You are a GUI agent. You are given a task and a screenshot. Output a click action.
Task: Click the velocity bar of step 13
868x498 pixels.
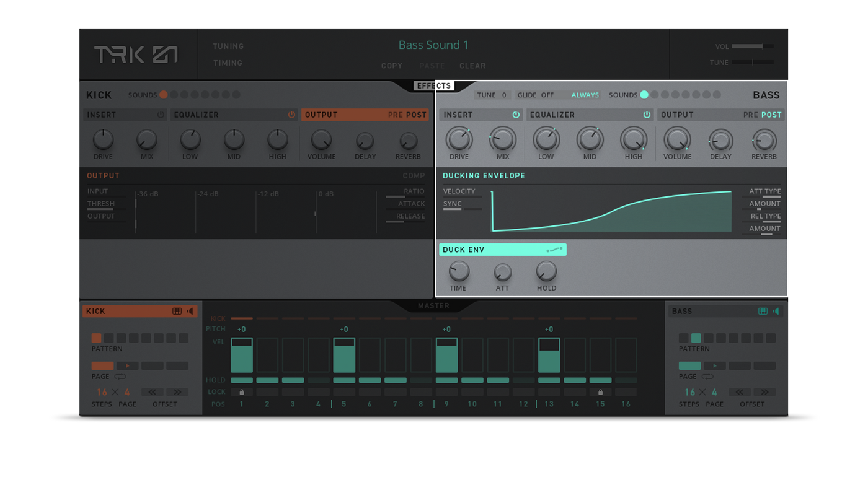(x=549, y=355)
